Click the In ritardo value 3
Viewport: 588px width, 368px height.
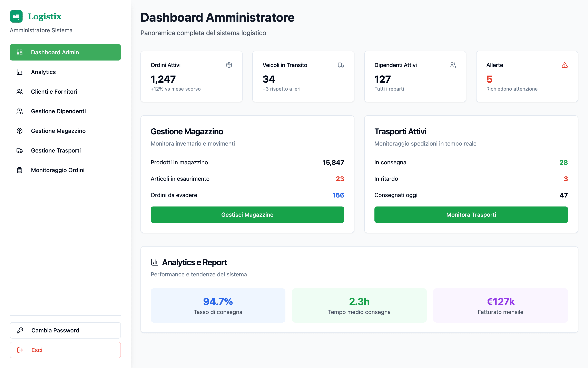pyautogui.click(x=566, y=179)
